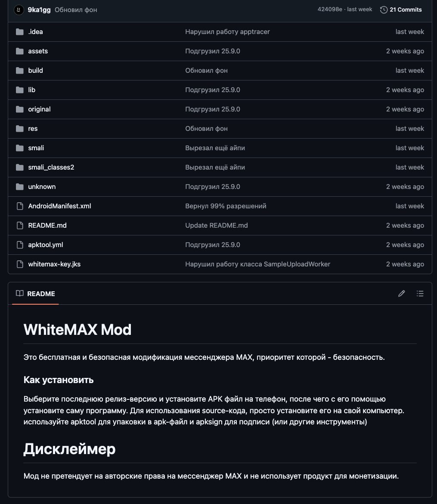
Task: Open the README outline list icon
Action: pos(420,293)
